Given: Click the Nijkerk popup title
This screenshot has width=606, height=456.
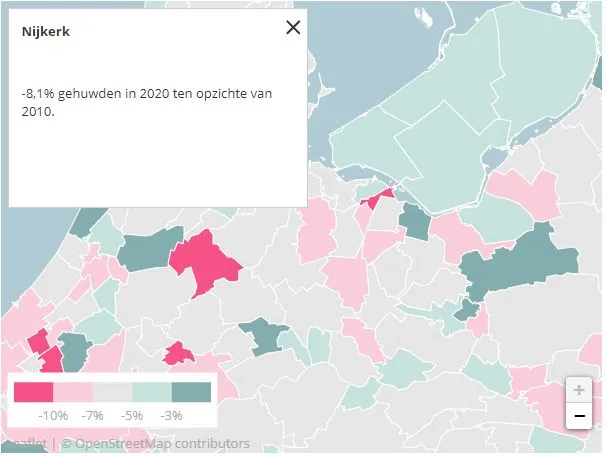Looking at the screenshot, I should 46,32.
